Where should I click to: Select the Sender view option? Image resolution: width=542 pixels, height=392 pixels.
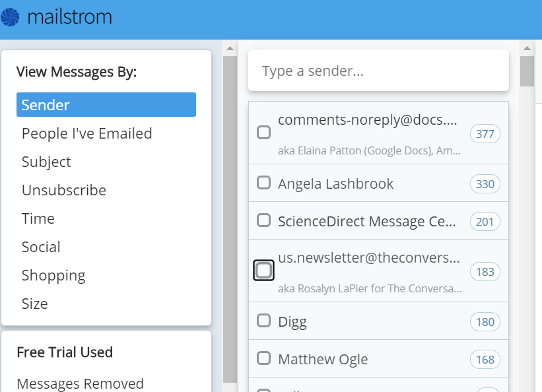pos(106,105)
